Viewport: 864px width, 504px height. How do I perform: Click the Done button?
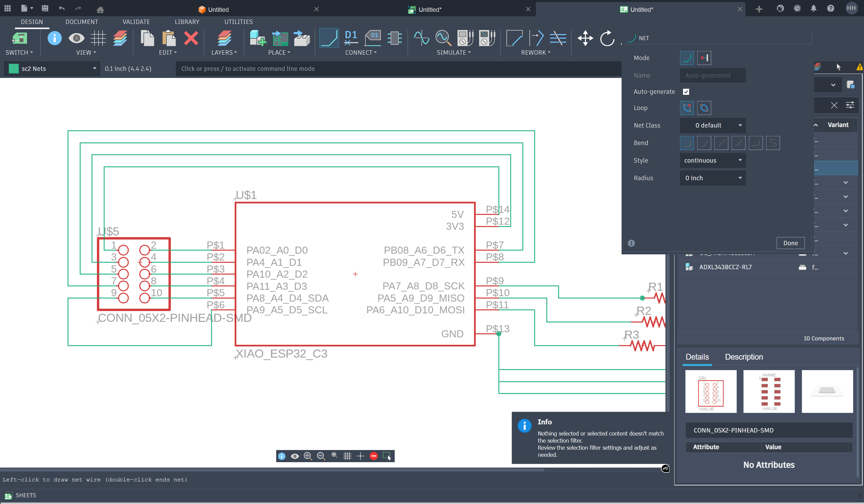(x=790, y=243)
